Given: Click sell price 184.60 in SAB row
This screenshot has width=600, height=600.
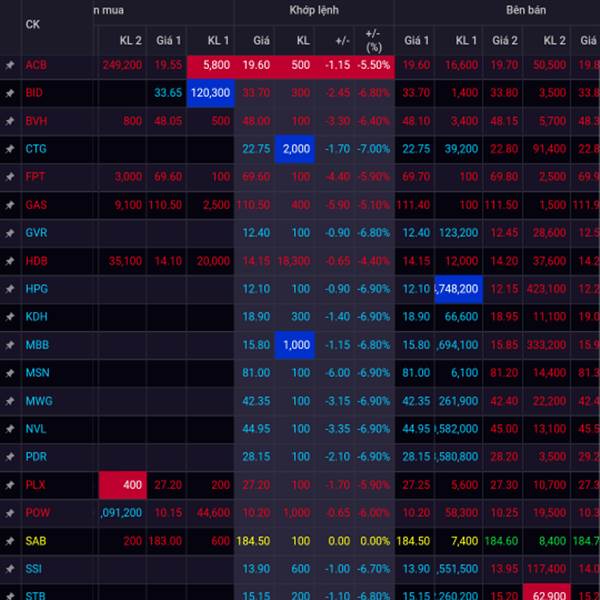Looking at the screenshot, I should pyautogui.click(x=501, y=541).
